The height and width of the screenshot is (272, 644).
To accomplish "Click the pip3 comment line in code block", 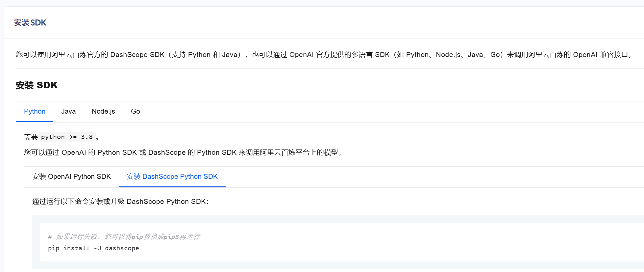I will 124,237.
